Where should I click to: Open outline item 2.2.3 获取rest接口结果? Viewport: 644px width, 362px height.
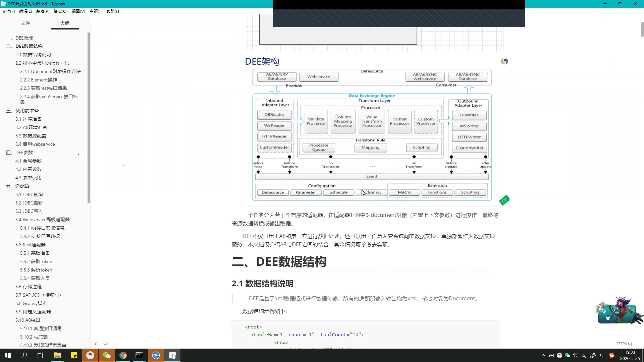(43, 88)
